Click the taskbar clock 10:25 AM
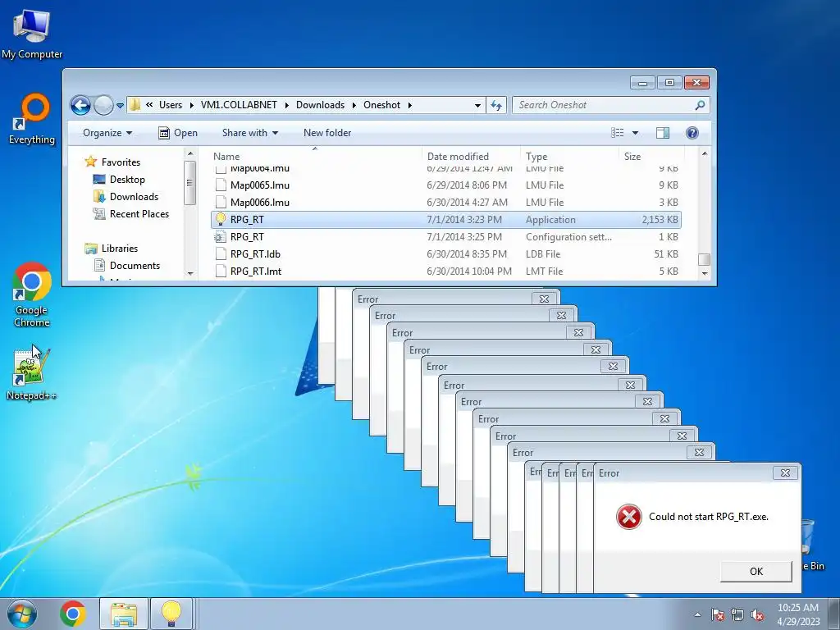Viewport: 840px width, 630px height. [x=797, y=608]
